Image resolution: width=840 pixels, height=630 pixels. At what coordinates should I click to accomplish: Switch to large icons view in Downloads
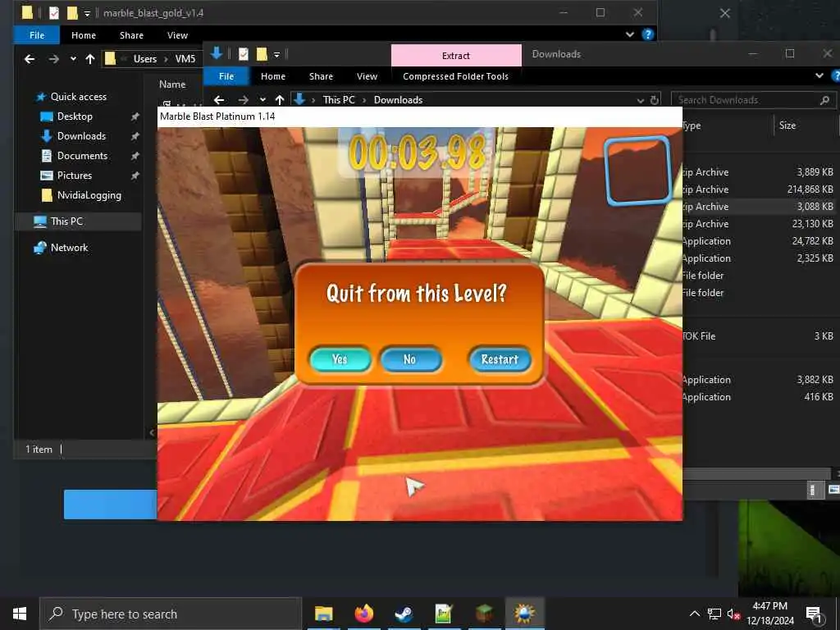pos(833,490)
